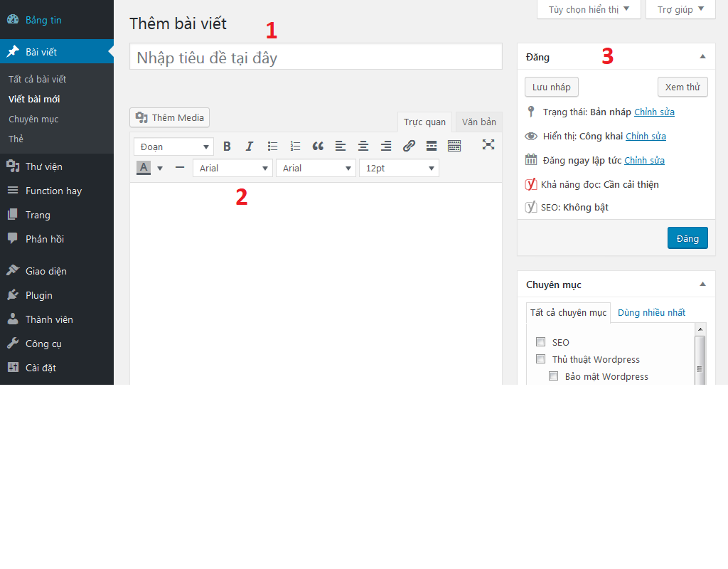
Task: Switch to the Văn bản editor tab
Action: 478,122
